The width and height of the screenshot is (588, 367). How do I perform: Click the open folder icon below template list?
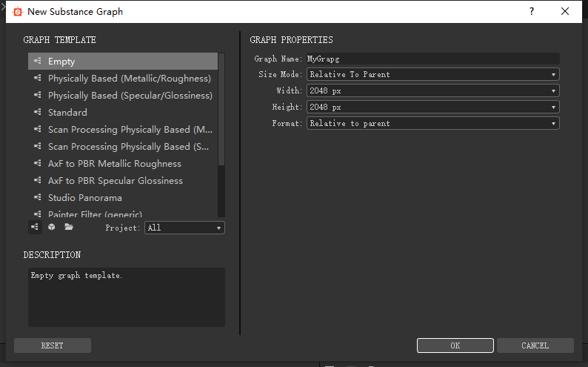[69, 227]
